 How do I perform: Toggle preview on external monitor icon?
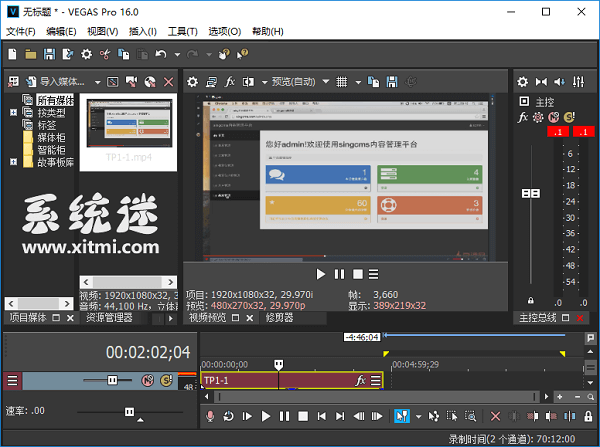click(x=211, y=82)
